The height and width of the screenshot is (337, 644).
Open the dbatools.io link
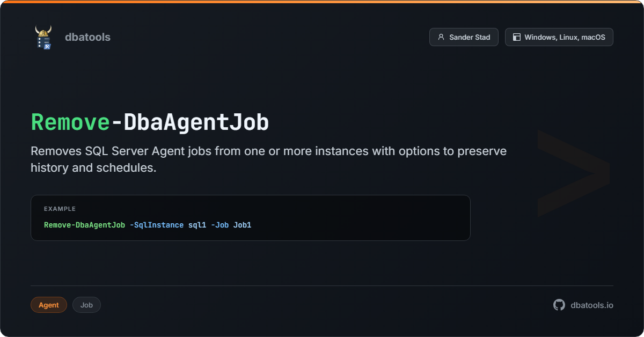tap(592, 305)
